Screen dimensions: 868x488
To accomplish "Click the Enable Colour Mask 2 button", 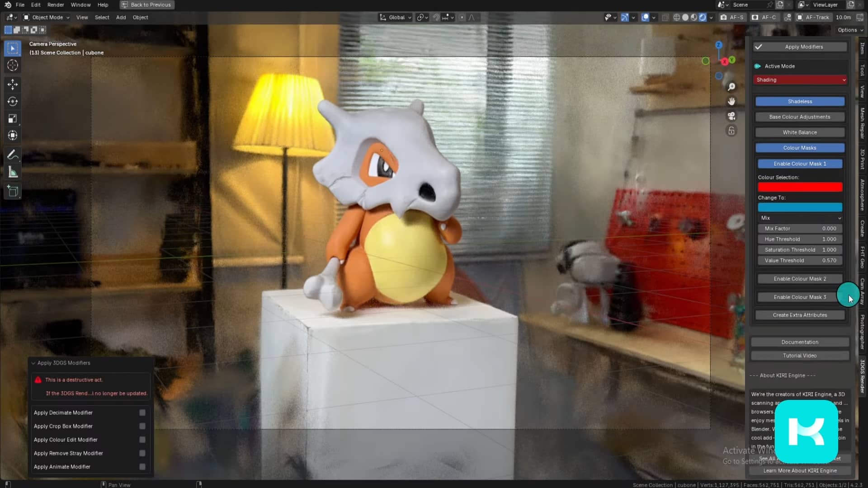I will [799, 279].
